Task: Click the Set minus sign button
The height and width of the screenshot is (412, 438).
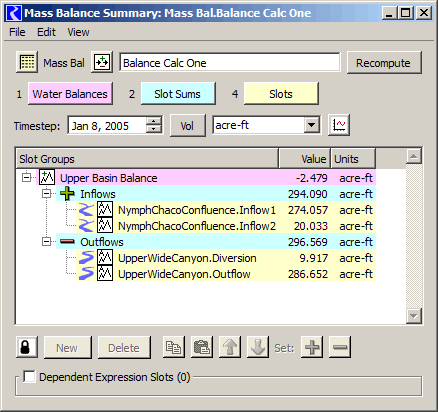Action: tap(340, 347)
